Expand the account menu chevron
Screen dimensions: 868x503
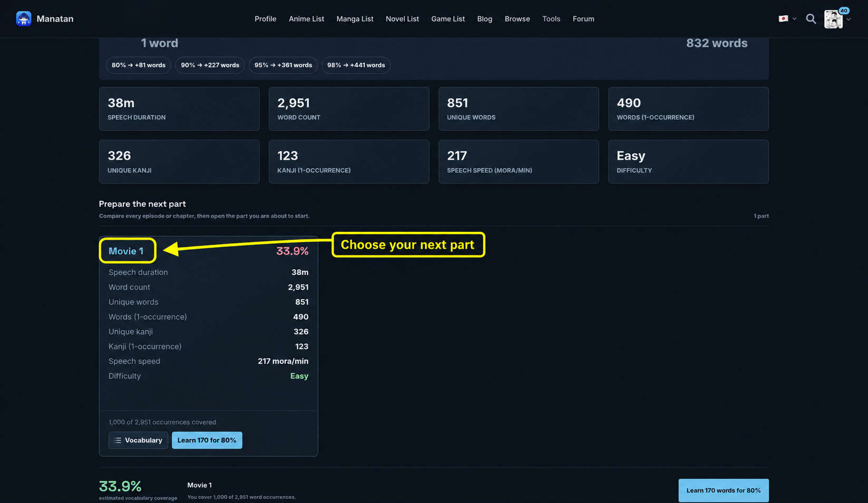point(849,19)
